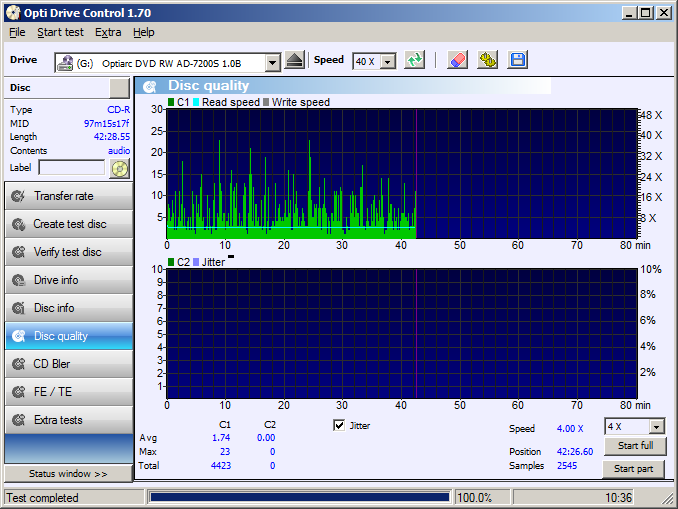Click the Jitter legend color swatch
Viewport: 678px width, 509px height.
tap(196, 262)
